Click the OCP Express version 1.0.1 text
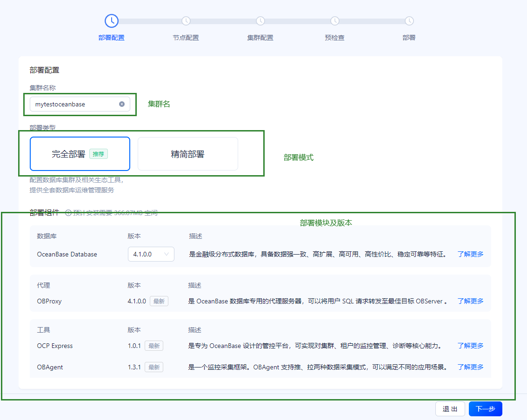Image resolution: width=527 pixels, height=420 pixels. pos(134,346)
